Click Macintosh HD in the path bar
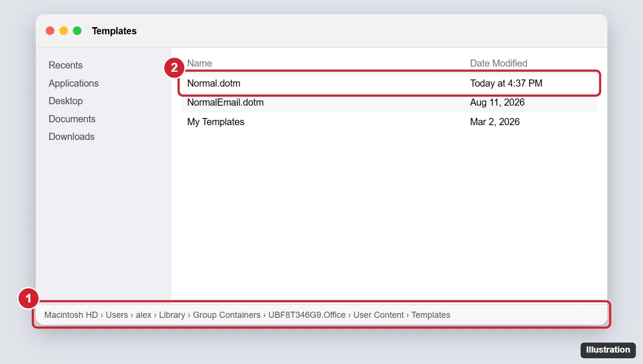The image size is (643, 364). [71, 315]
